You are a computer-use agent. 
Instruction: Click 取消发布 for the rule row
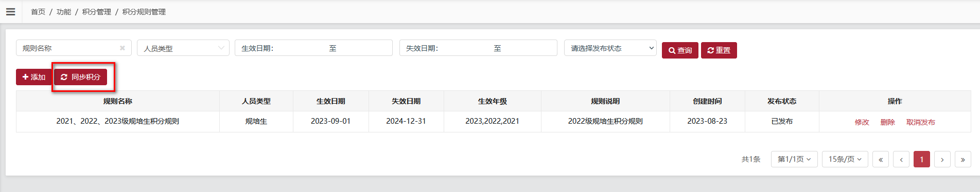click(921, 122)
